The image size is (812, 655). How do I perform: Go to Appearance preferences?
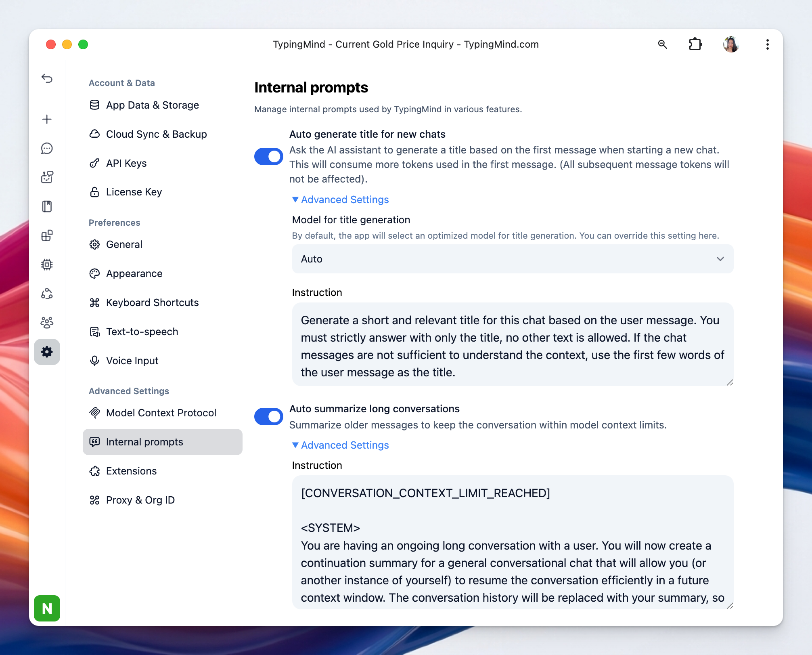[134, 273]
